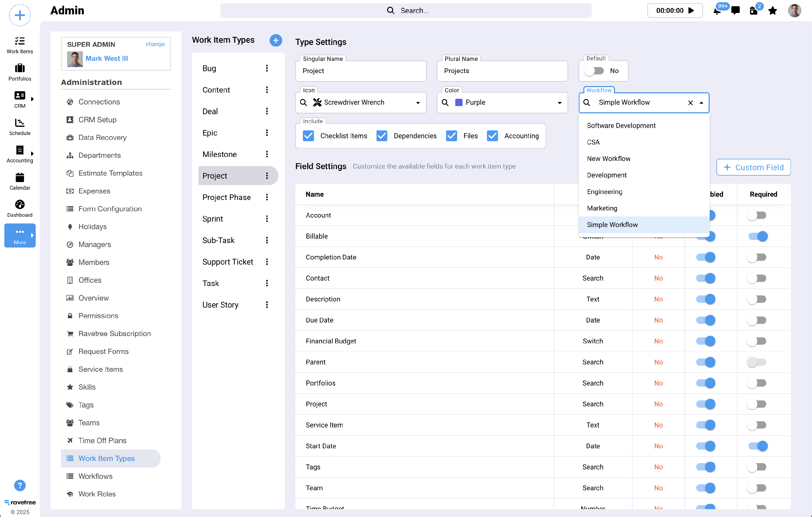812x517 pixels.
Task: Click the favorites star icon
Action: 772,11
